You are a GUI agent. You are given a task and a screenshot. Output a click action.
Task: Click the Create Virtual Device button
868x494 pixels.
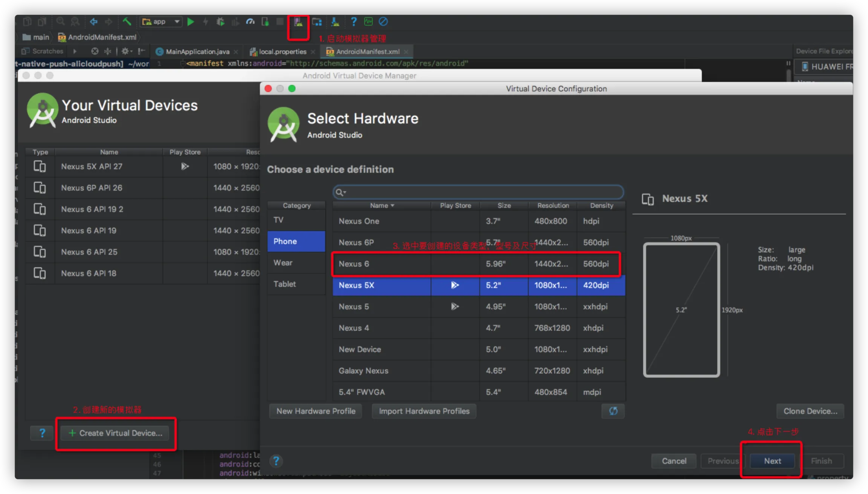116,433
